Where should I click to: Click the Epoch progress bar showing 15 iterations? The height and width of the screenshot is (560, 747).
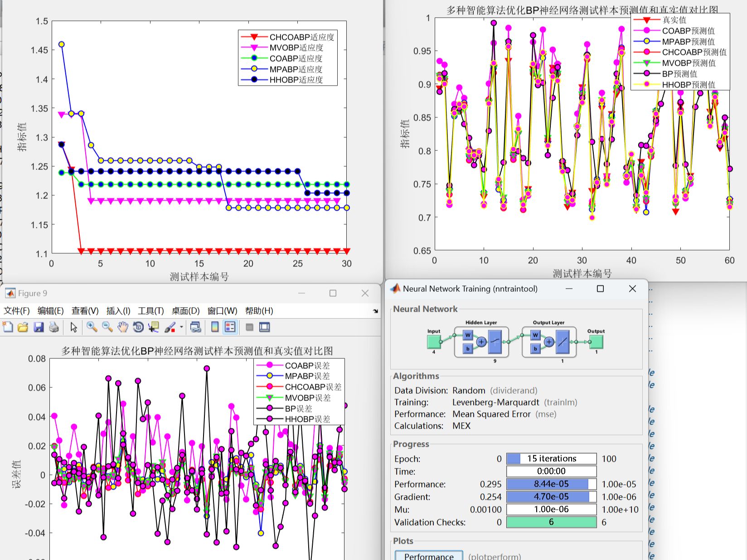coord(551,459)
